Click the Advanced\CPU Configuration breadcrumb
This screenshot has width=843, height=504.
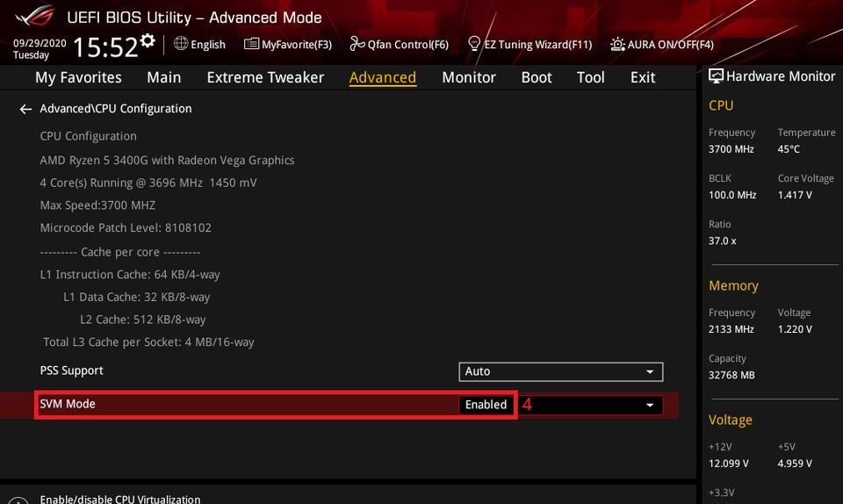pos(116,109)
